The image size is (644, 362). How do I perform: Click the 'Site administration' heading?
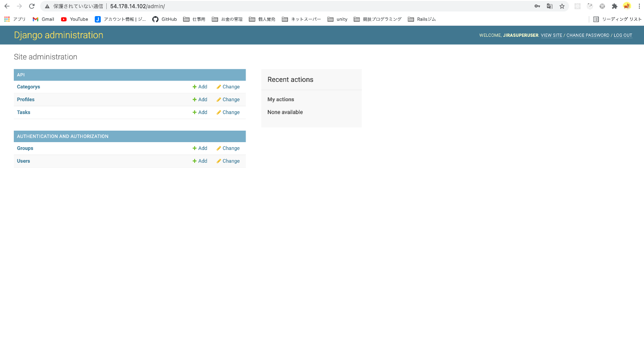click(46, 57)
